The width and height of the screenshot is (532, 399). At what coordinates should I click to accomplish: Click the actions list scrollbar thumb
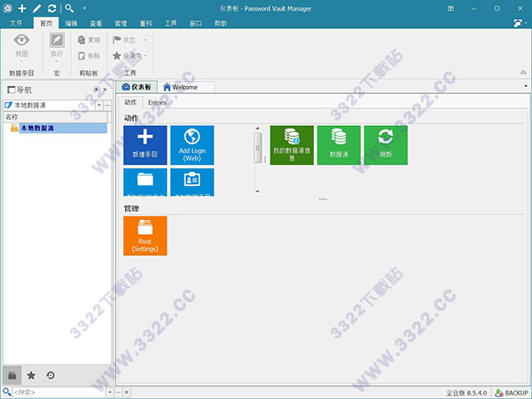point(257,147)
